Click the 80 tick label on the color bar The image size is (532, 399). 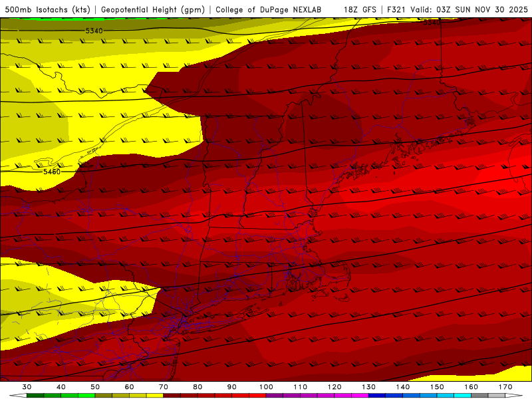(x=198, y=387)
